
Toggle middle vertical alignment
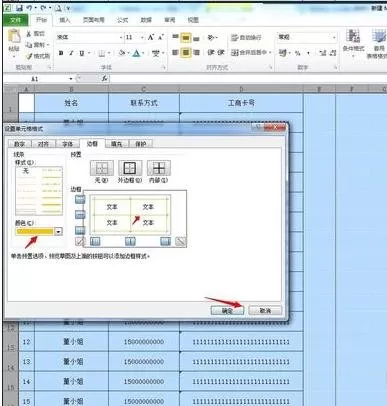pos(186,38)
